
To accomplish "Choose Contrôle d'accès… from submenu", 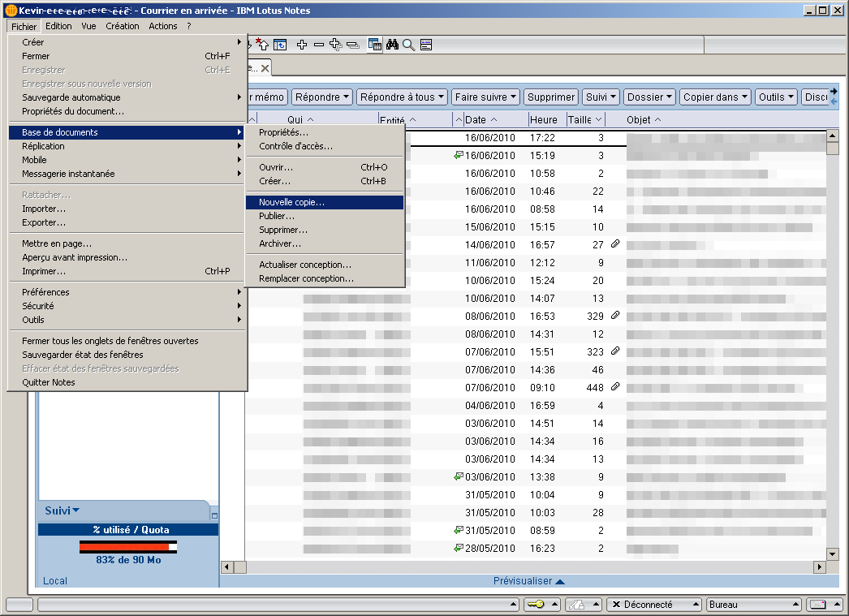I will 325,146.
